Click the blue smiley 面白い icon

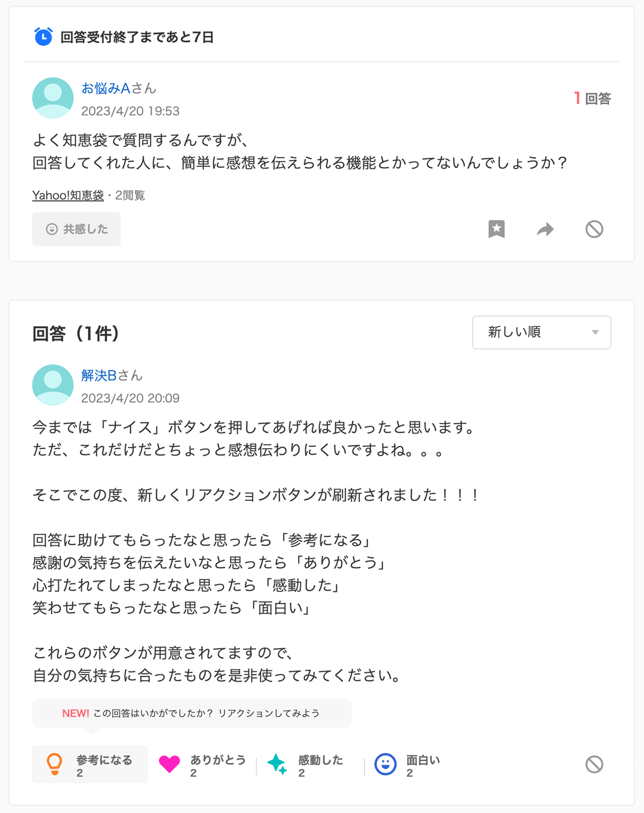(x=385, y=764)
